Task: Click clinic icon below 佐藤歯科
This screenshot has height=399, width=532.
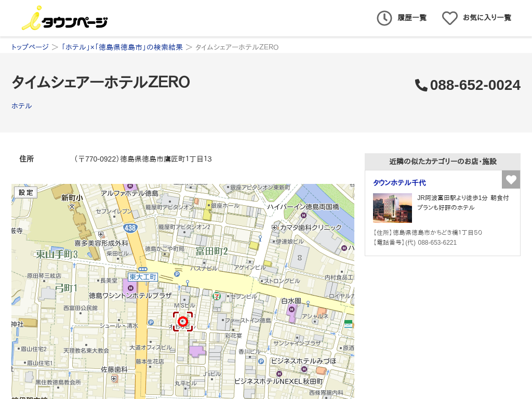Action: point(114,378)
